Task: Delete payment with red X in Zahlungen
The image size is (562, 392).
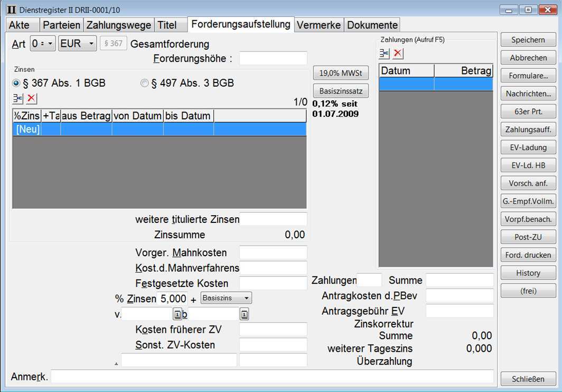Action: 398,53
